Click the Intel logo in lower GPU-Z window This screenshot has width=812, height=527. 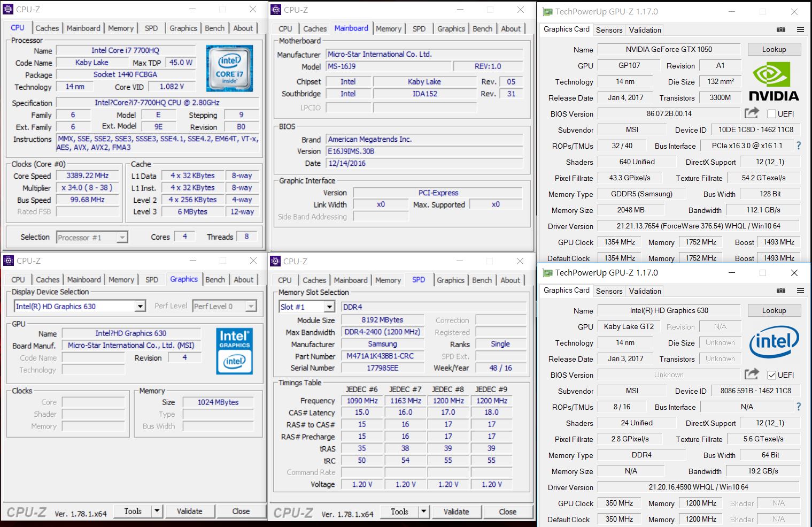(x=774, y=342)
